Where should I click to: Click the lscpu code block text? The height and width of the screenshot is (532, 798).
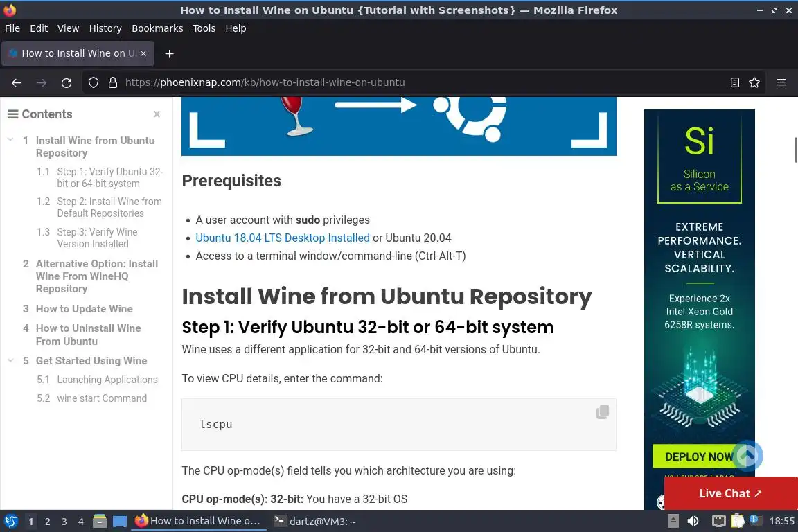(x=216, y=424)
